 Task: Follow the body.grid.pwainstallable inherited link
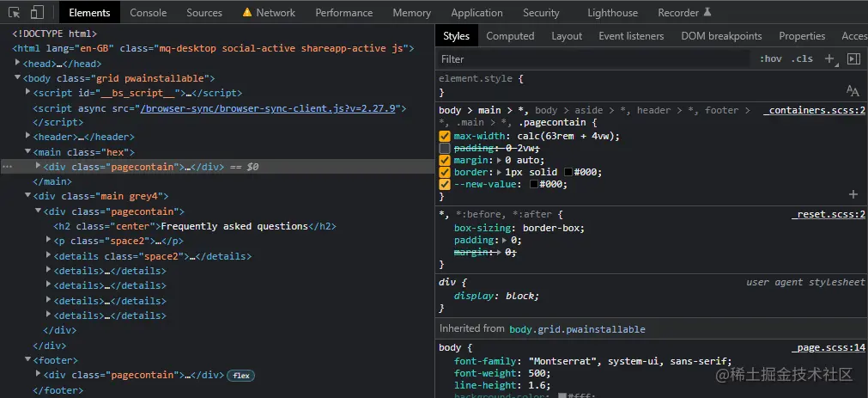577,328
